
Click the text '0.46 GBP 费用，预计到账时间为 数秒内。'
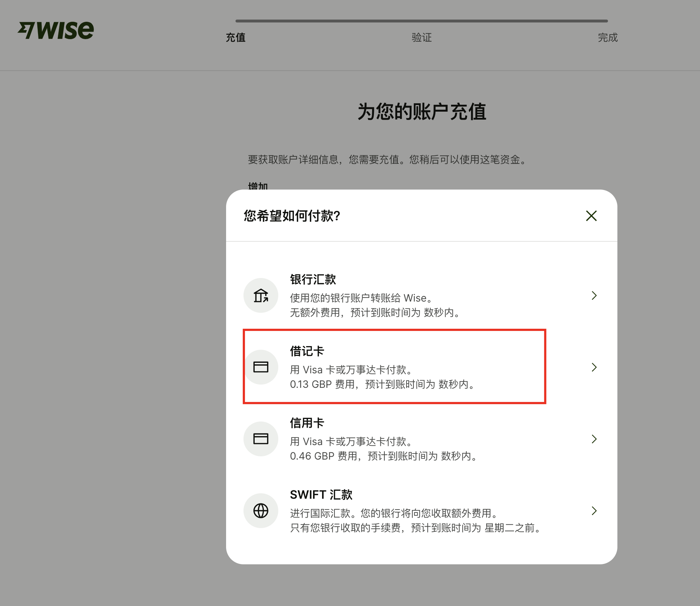[x=384, y=456]
